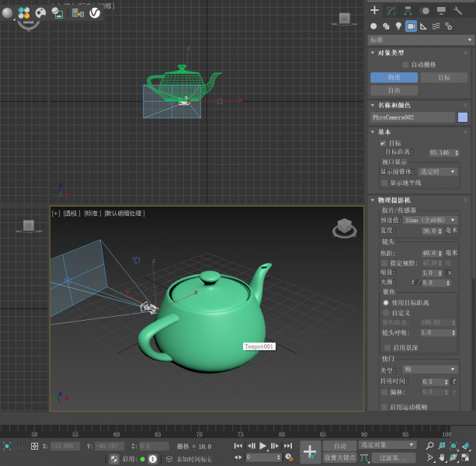The width and height of the screenshot is (476, 466).
Task: Click the 焦距 40.0 value field
Action: pos(429,253)
